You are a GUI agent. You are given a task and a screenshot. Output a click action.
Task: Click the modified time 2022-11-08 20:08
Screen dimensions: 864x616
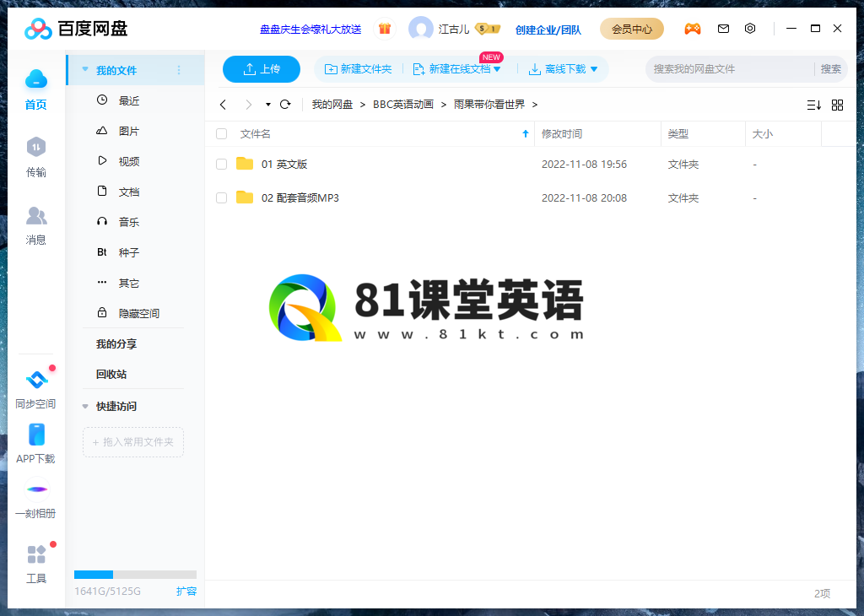584,197
